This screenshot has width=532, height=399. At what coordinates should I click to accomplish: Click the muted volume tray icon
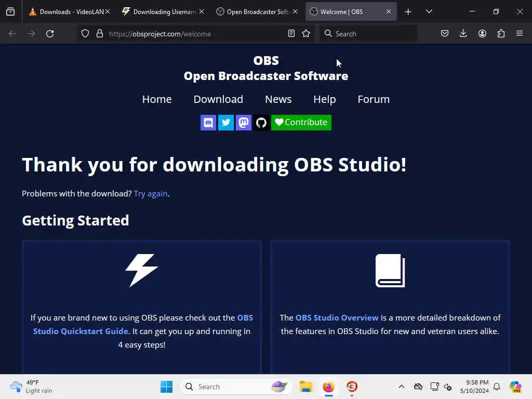click(x=448, y=387)
